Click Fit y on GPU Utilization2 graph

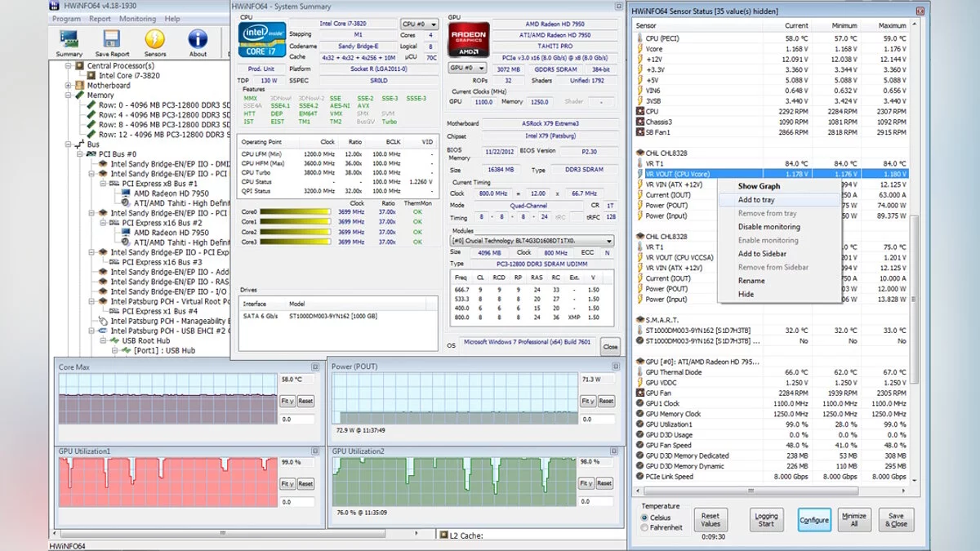[x=587, y=484]
